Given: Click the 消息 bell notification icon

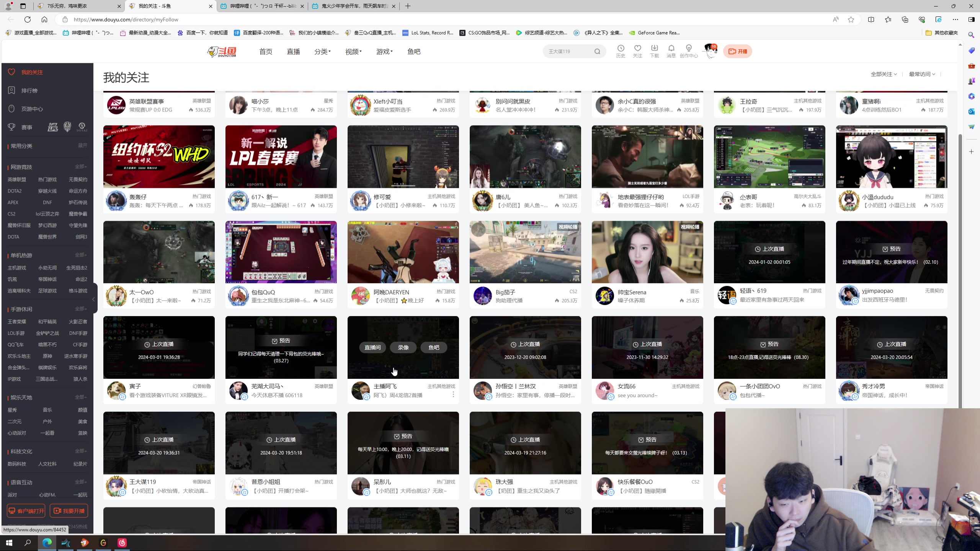Looking at the screenshot, I should pyautogui.click(x=671, y=49).
